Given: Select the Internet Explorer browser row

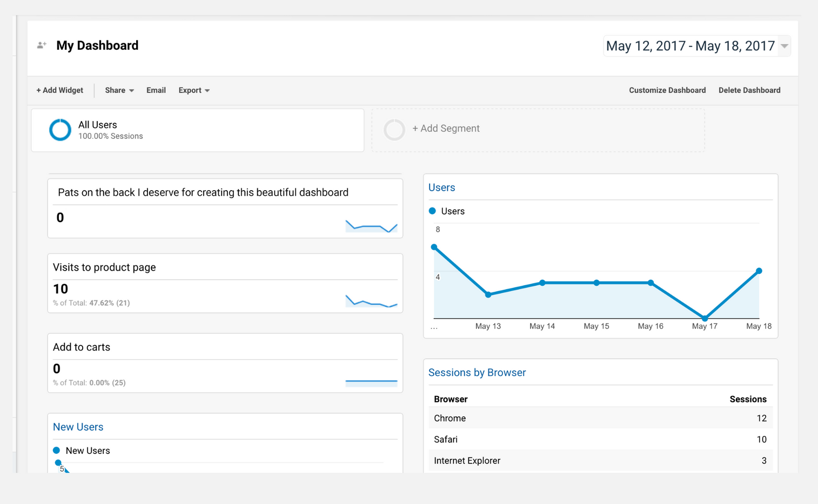Looking at the screenshot, I should pyautogui.click(x=600, y=460).
